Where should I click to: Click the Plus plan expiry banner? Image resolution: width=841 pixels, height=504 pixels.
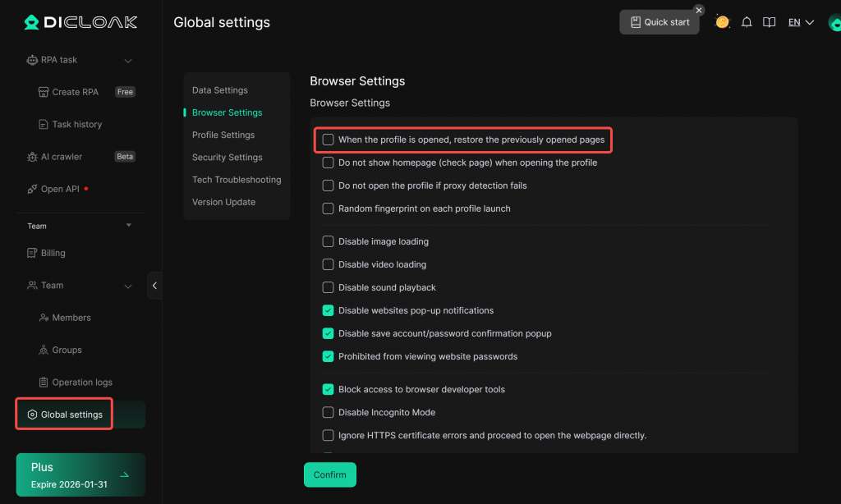[x=80, y=475]
